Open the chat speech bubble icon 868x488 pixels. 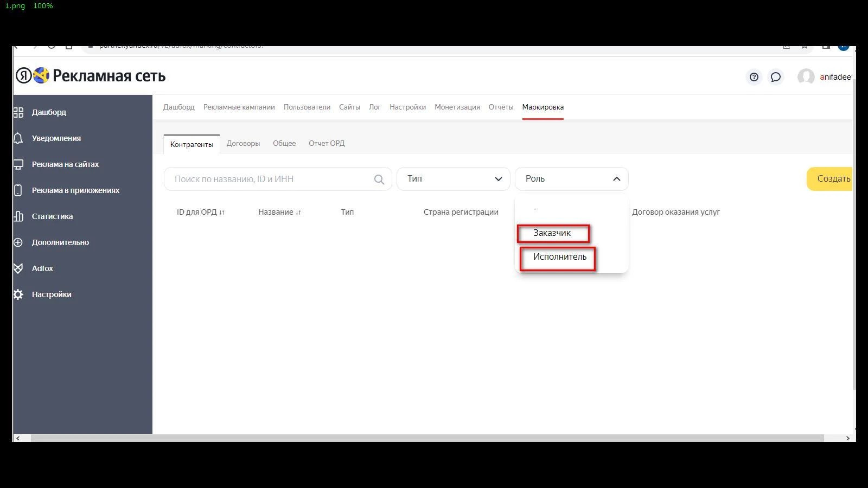(776, 77)
